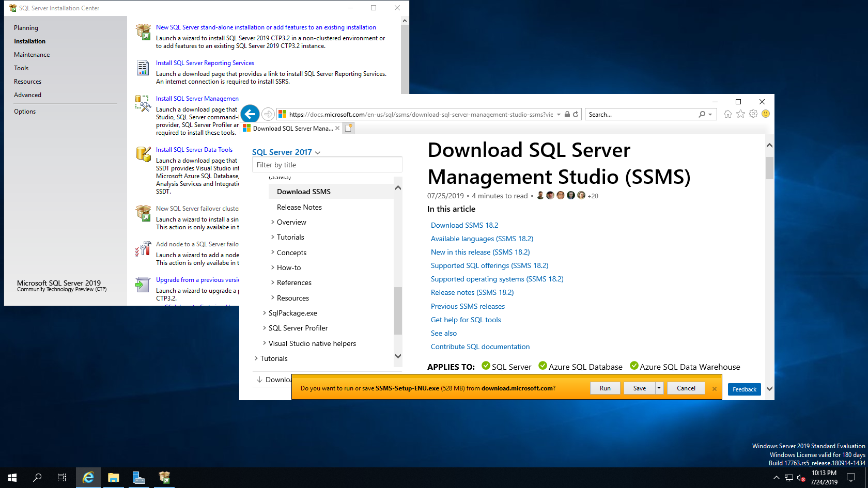Click the docs page vertical scrollbar thumb
868x488 pixels.
pos(769,168)
